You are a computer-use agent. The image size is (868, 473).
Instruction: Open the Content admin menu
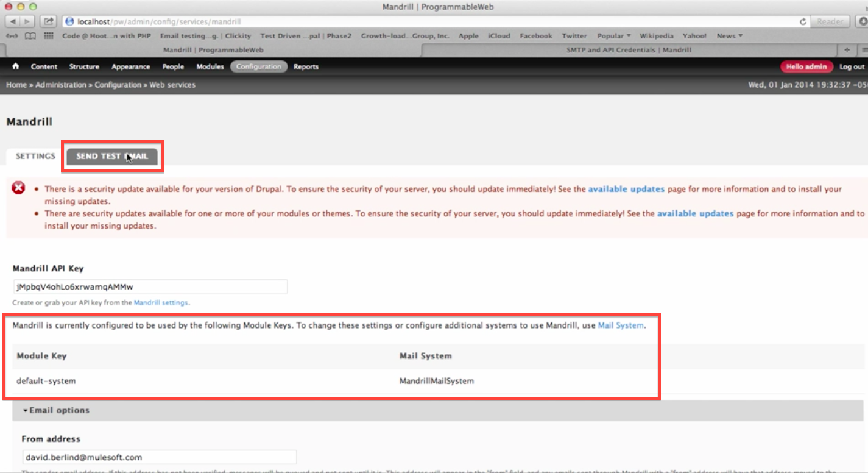click(44, 66)
